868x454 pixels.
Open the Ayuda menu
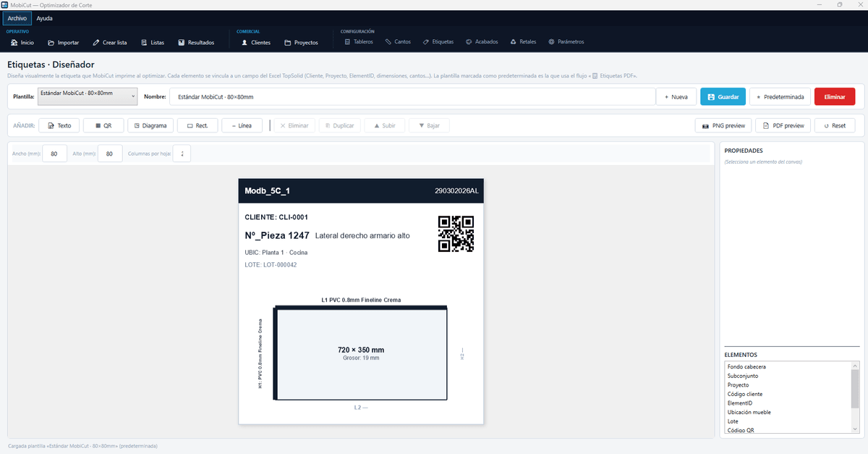pyautogui.click(x=45, y=18)
